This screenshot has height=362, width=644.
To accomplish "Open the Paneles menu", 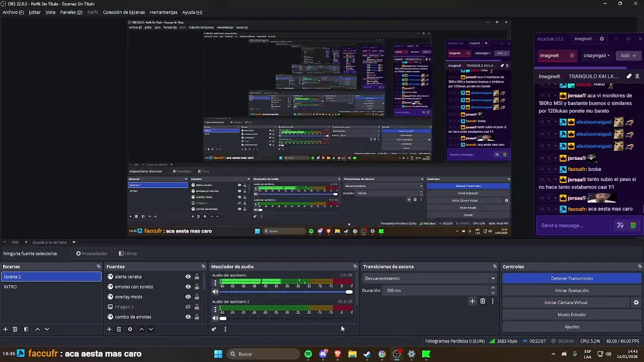I will click(71, 12).
